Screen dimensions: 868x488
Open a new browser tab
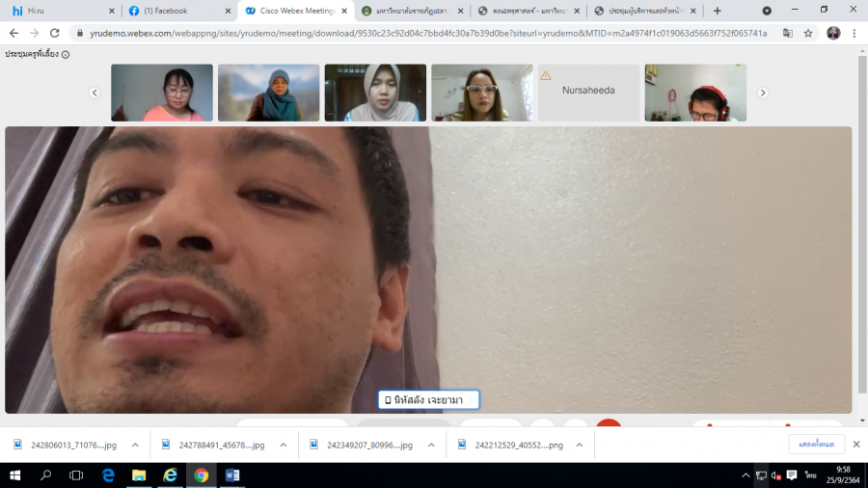(x=717, y=11)
